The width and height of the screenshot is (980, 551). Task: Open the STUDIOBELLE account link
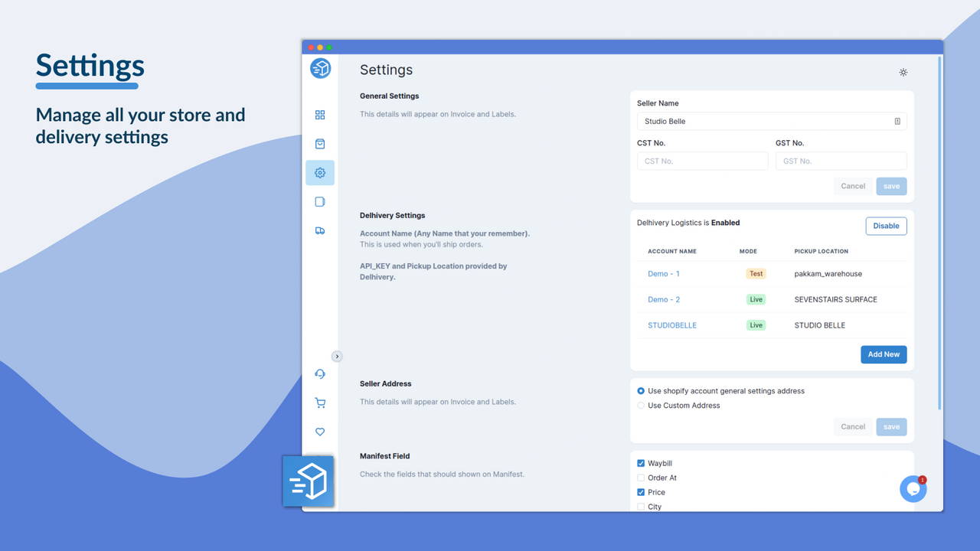point(672,324)
